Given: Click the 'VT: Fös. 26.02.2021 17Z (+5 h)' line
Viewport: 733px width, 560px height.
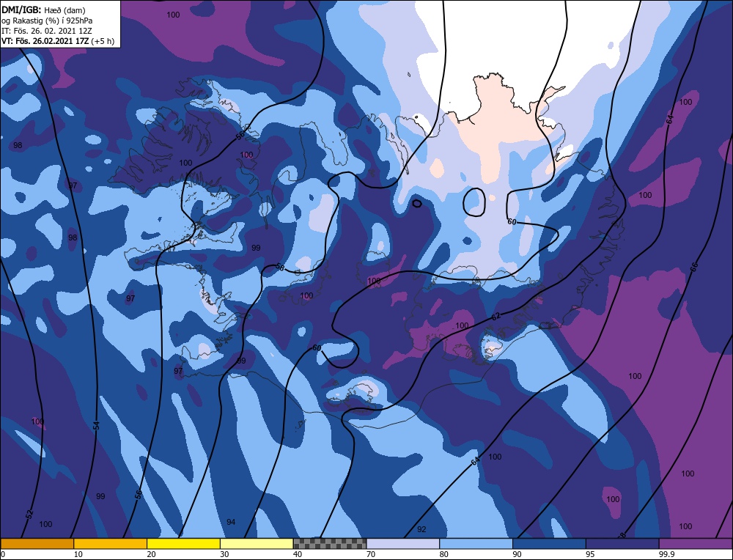Looking at the screenshot, I should (58, 40).
